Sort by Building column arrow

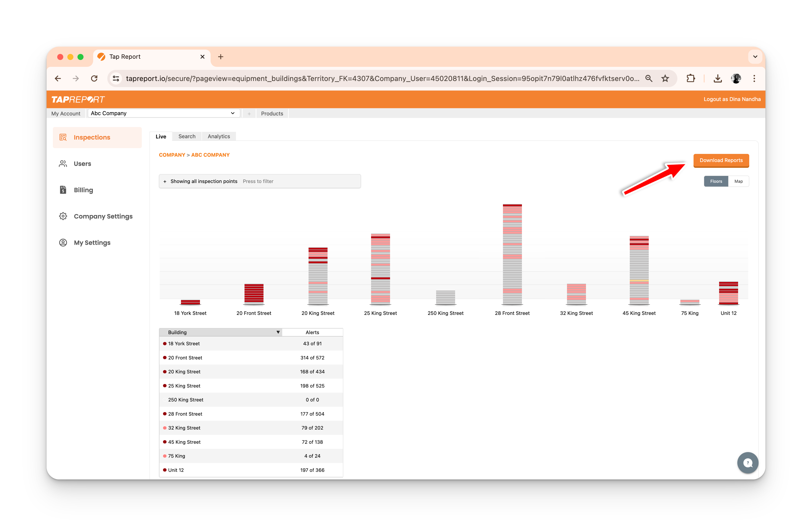click(x=278, y=332)
